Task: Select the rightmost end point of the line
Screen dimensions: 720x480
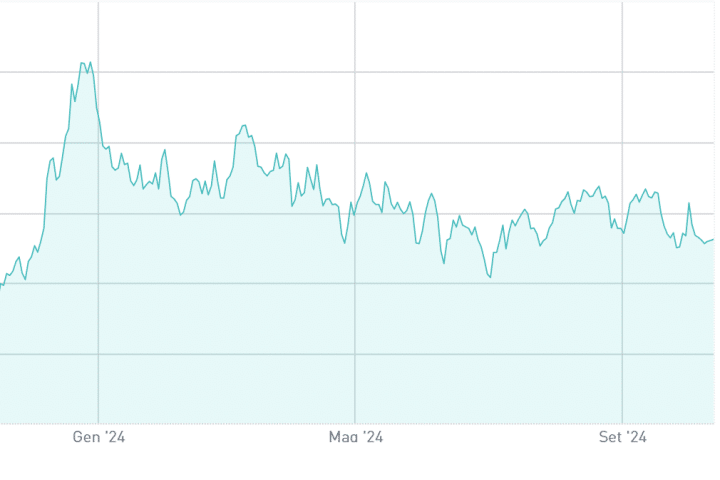Action: click(713, 239)
